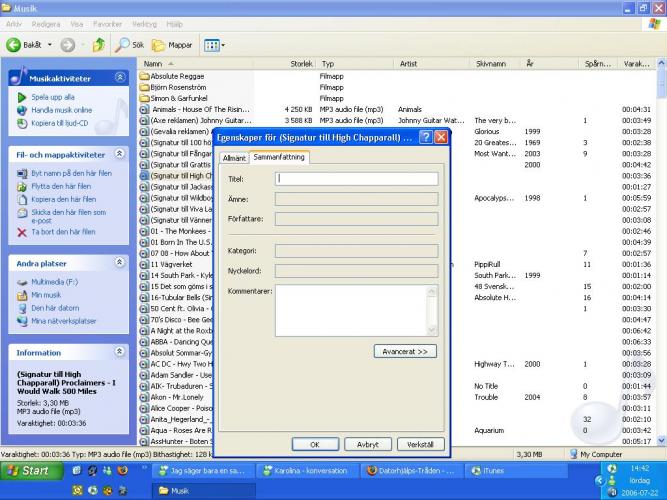Toggle the Mappar folders pane
667x500 pixels.
(x=172, y=45)
